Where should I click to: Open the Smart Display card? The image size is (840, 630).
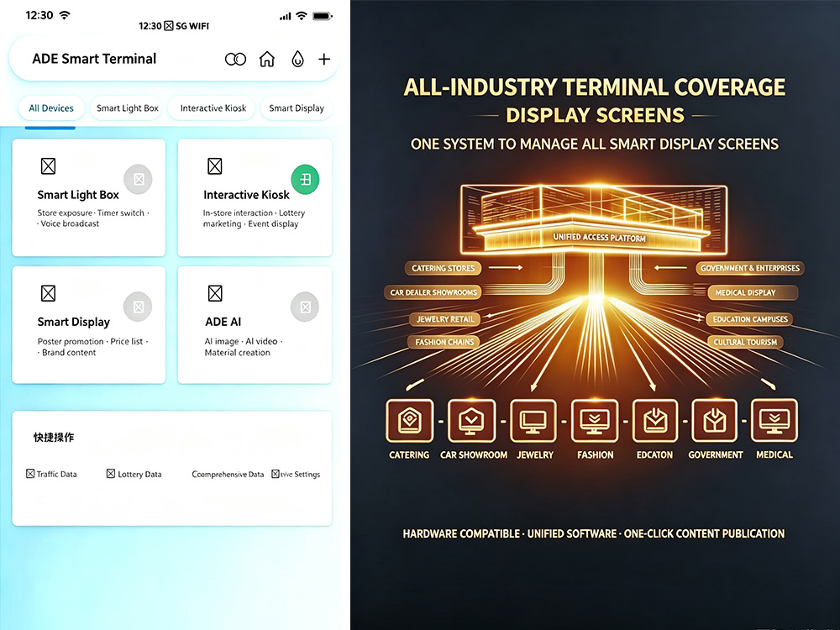[x=89, y=324]
